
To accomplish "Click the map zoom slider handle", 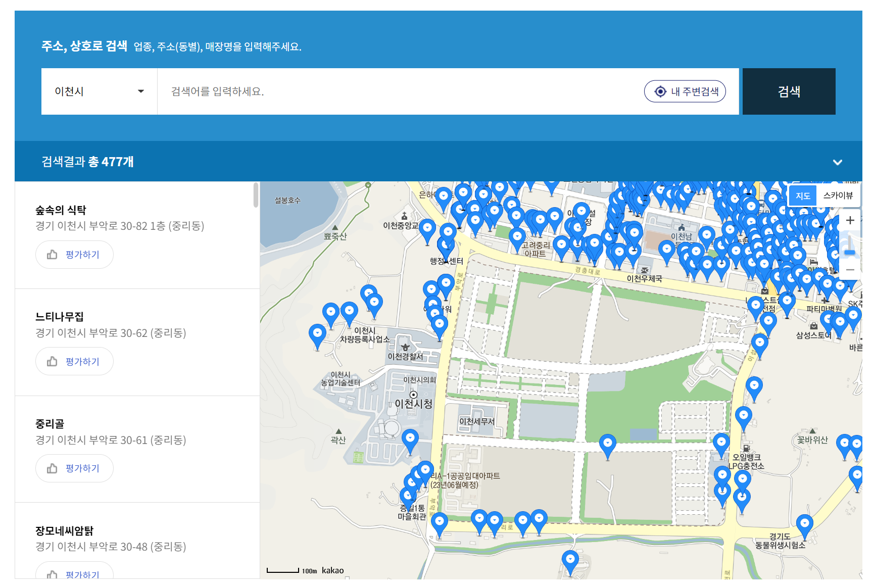I will click(850, 252).
